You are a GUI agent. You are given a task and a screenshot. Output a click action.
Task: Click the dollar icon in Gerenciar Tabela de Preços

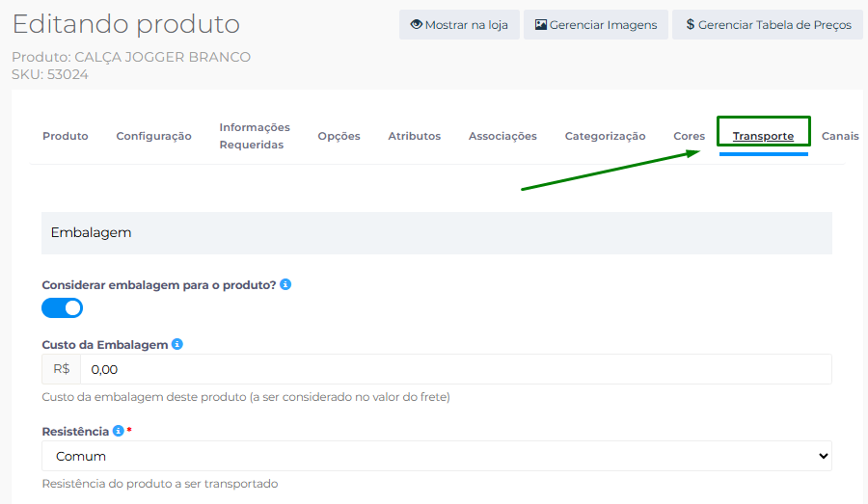(690, 24)
